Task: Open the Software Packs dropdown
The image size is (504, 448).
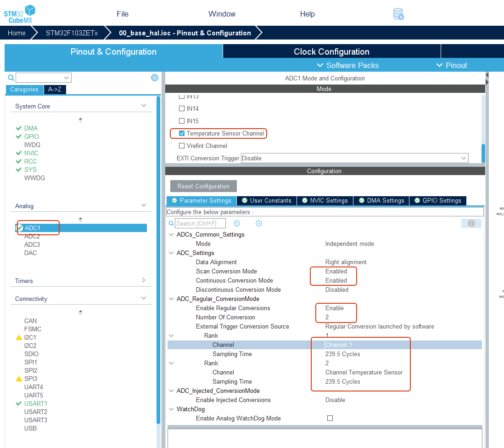Action: click(348, 65)
